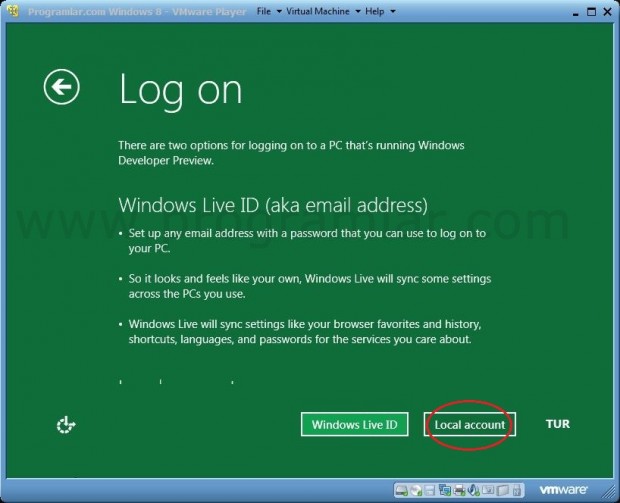This screenshot has width=620, height=503.
Task: Click the vmware logo in the status bar
Action: point(563,490)
